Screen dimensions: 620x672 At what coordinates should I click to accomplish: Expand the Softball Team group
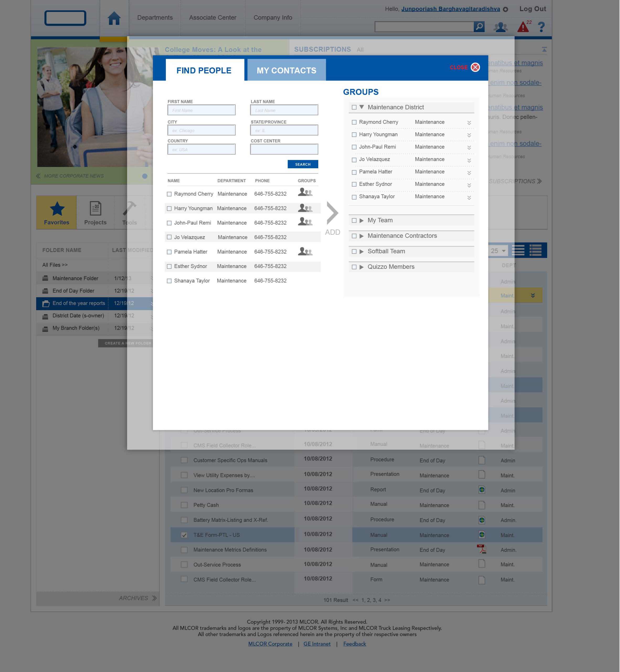[361, 251]
